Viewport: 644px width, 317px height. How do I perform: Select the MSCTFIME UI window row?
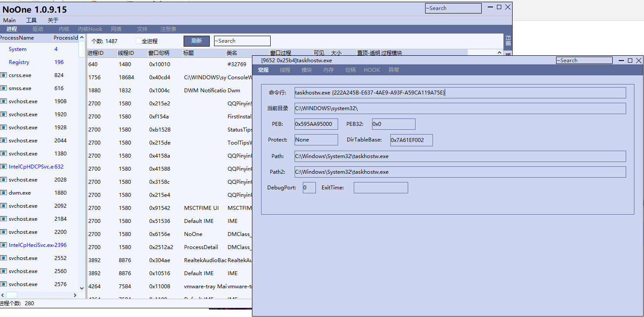170,208
